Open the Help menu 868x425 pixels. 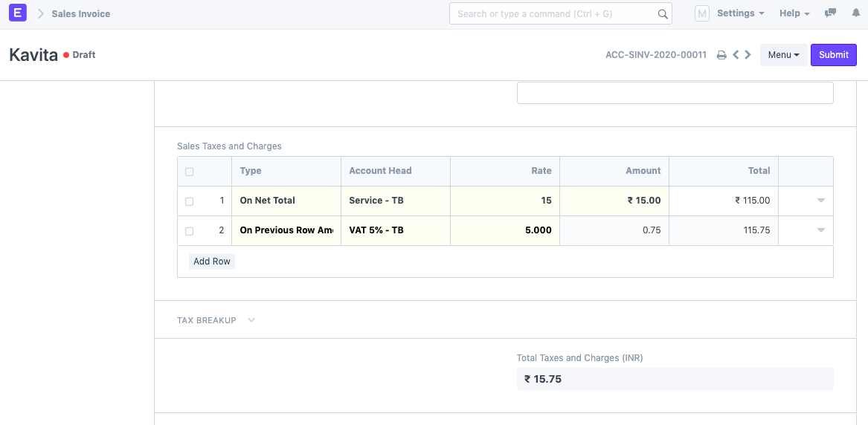click(794, 13)
